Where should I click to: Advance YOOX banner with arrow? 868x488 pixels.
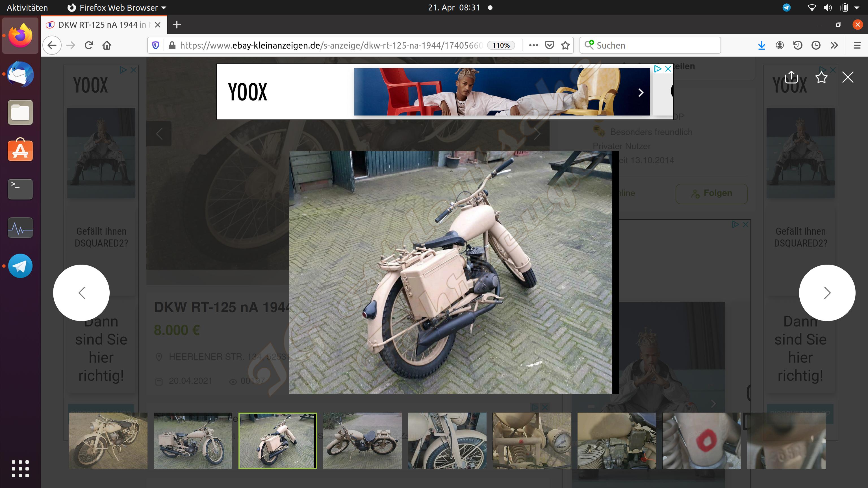tap(641, 92)
